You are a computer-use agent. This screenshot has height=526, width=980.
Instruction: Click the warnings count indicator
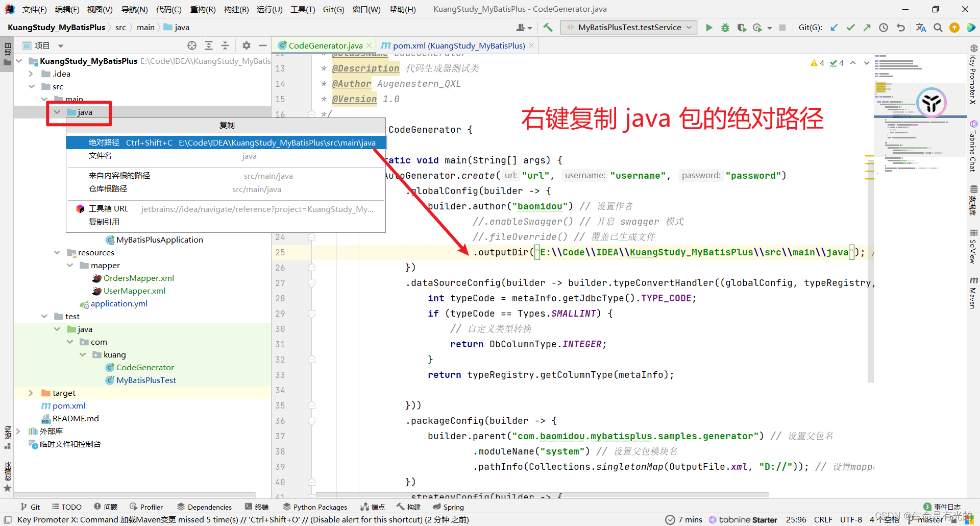[817, 63]
